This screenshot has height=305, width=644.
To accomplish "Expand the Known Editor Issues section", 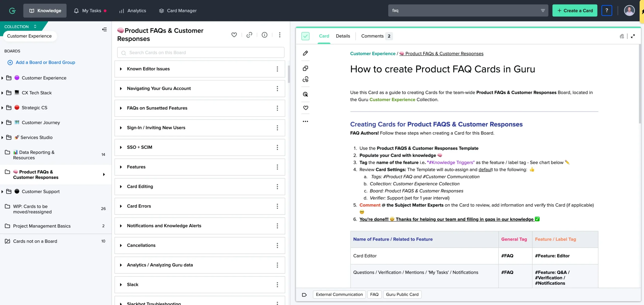I will (x=121, y=69).
